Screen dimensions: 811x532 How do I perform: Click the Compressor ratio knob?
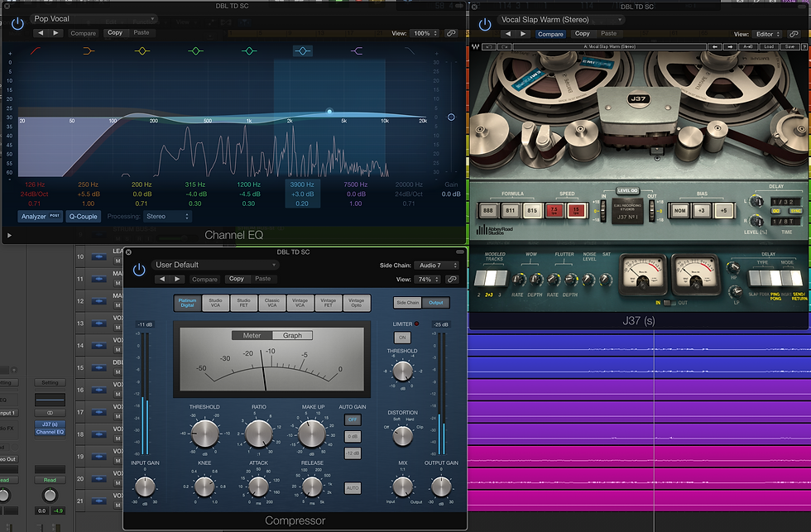258,434
